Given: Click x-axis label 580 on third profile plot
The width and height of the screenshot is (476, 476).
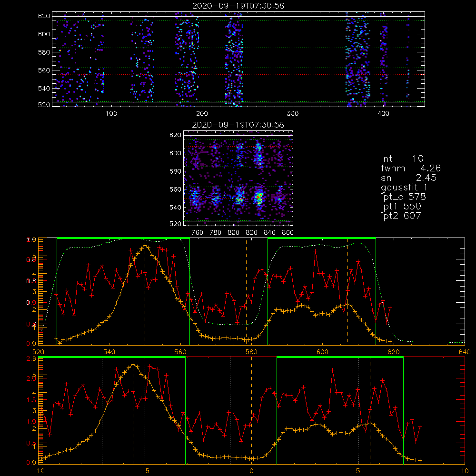Looking at the screenshot, I should [x=251, y=352].
